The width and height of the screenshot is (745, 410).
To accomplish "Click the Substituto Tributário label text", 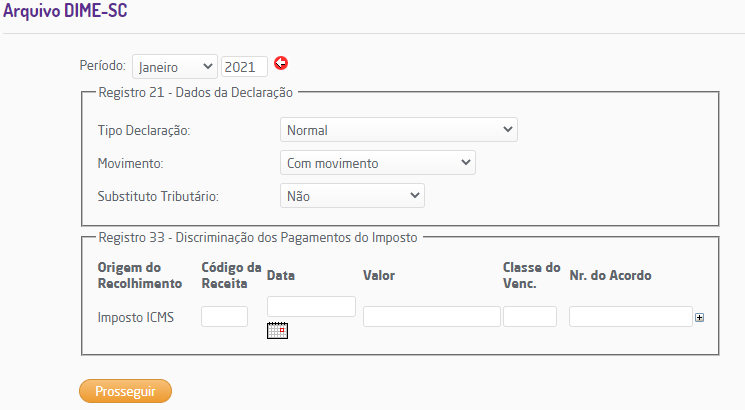I will pyautogui.click(x=157, y=196).
